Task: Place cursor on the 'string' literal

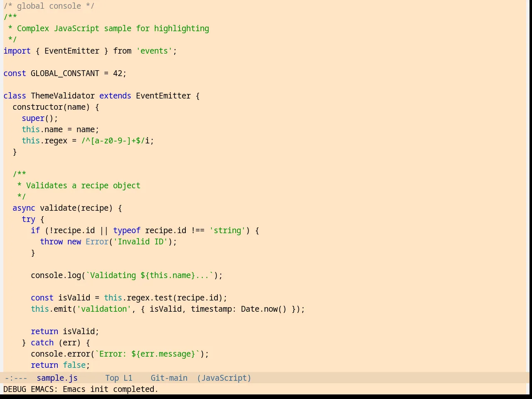Action: point(227,230)
